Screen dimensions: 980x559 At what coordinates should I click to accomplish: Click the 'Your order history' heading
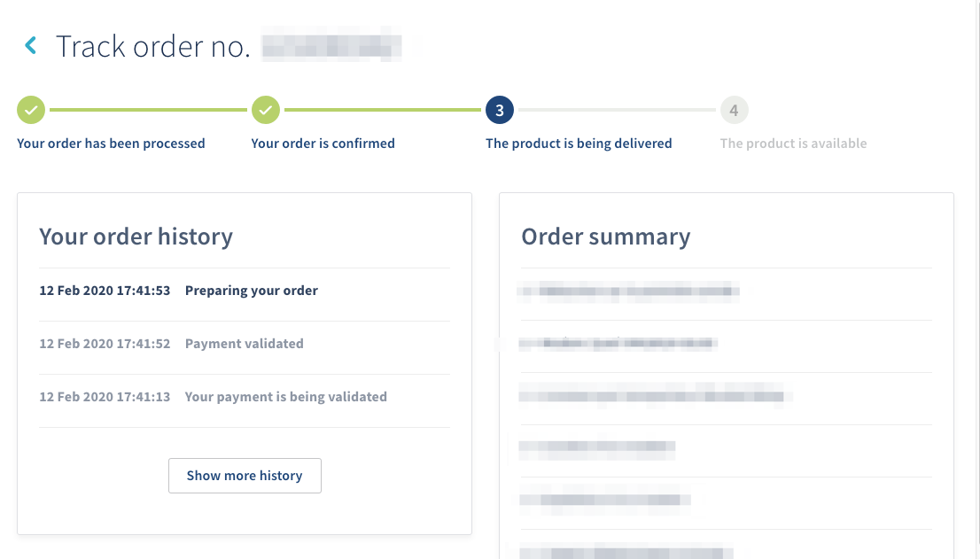(136, 237)
